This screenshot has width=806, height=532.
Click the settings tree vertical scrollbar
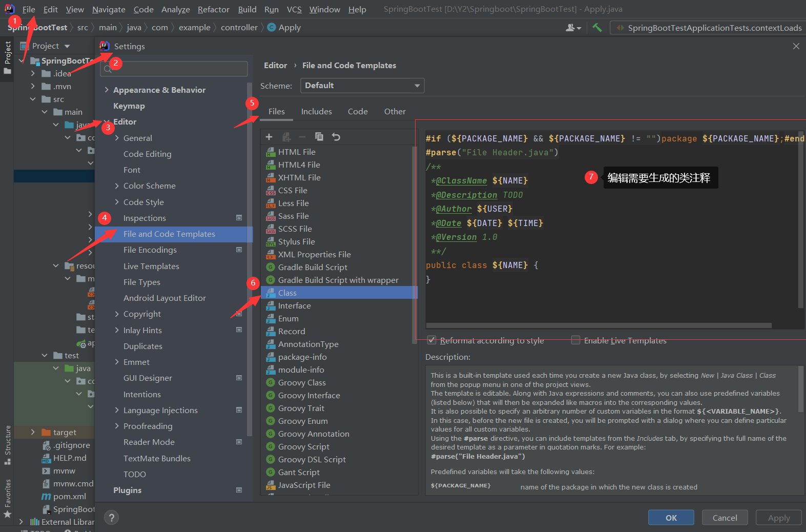tap(250, 259)
